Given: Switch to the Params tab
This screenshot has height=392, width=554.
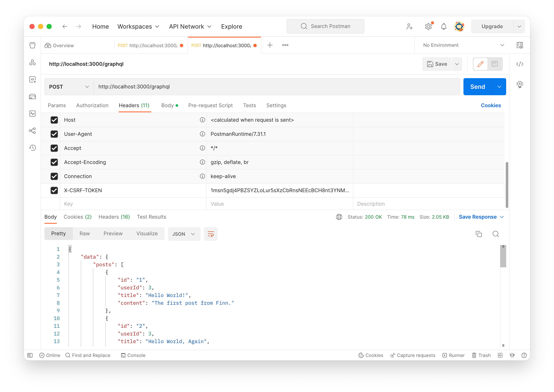Looking at the screenshot, I should point(57,105).
